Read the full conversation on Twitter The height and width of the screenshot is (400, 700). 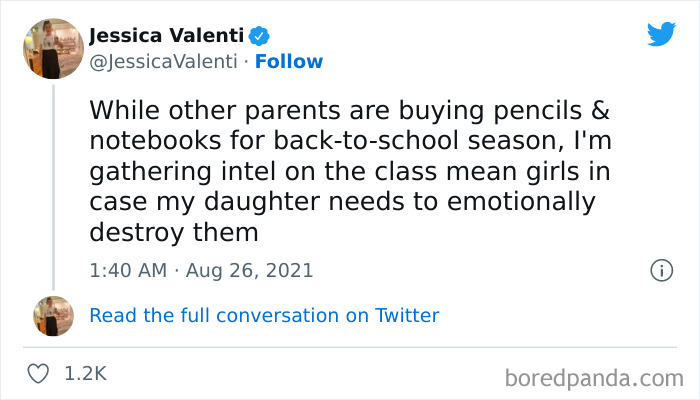[x=264, y=316]
